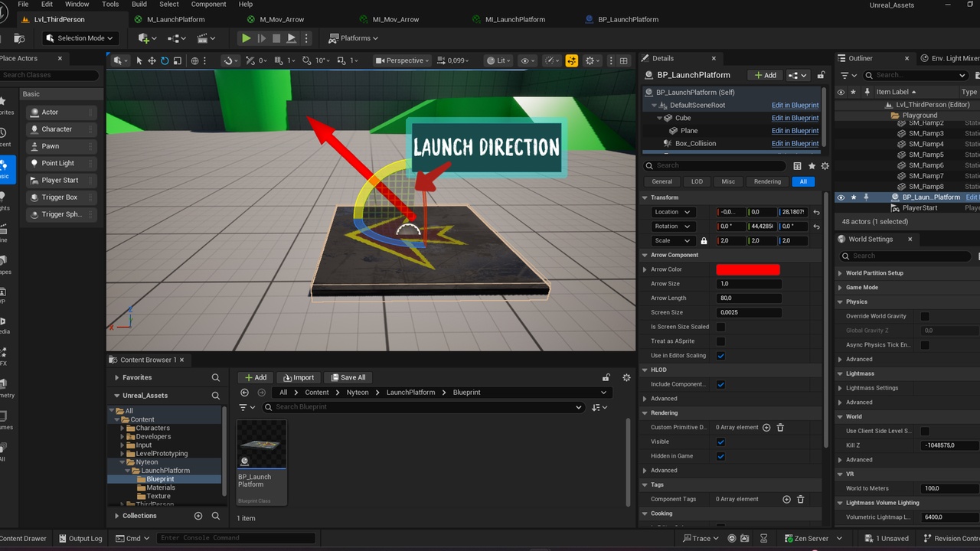The width and height of the screenshot is (980, 551).
Task: Select the BP_LaunchPlatform asset thumbnail
Action: (262, 445)
